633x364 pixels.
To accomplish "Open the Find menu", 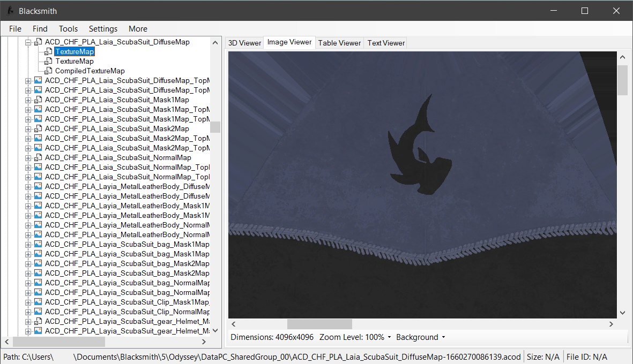I will [x=40, y=28].
